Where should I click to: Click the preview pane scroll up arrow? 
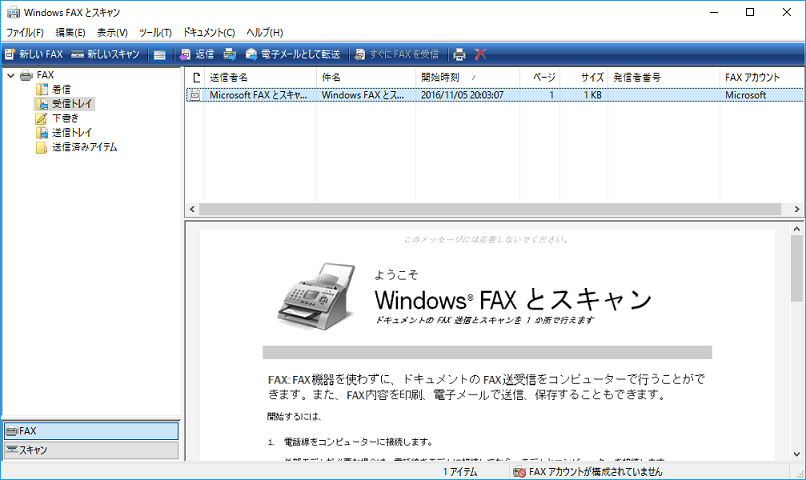tap(797, 229)
